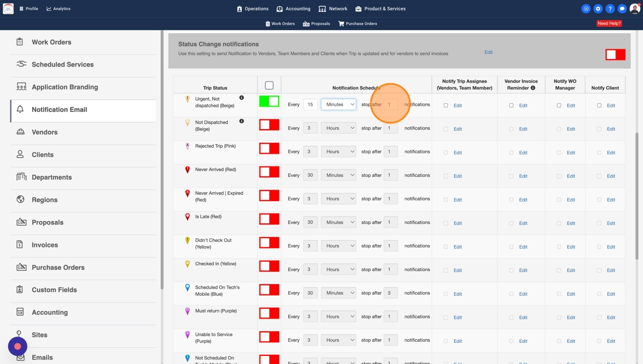Viewport: 643px width, 364px height.
Task: Show info for Urgent, Not dispatched status
Action: pyautogui.click(x=242, y=98)
